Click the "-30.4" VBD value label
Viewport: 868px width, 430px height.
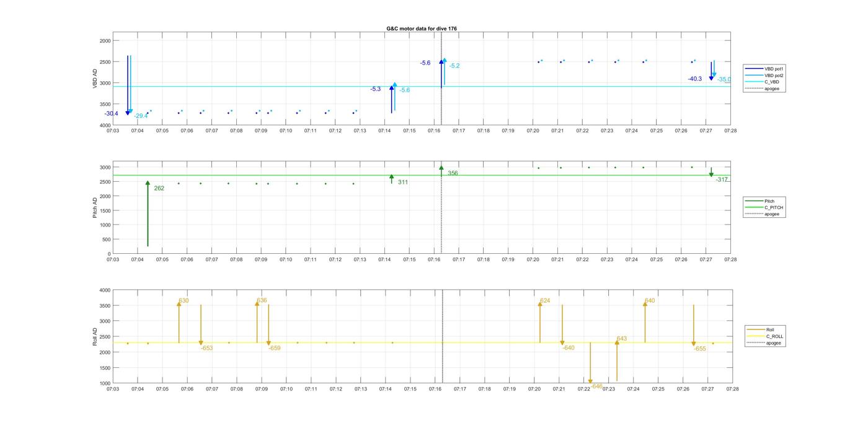[112, 114]
